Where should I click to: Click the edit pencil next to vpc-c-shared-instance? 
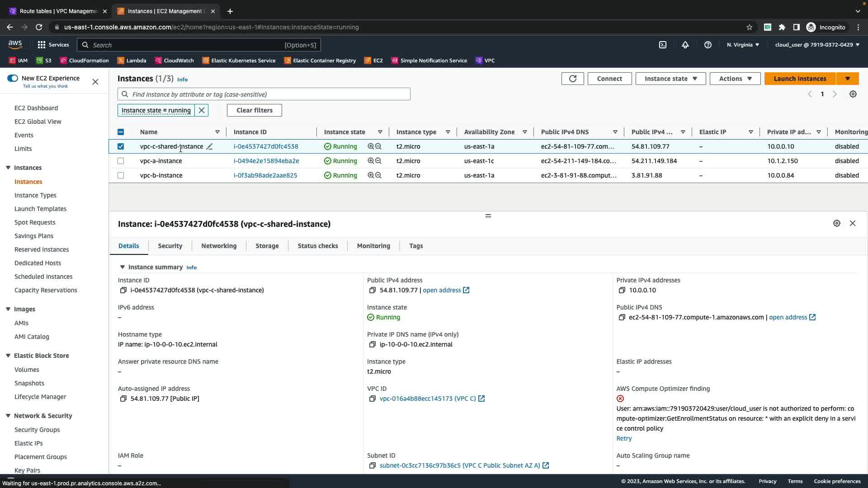point(209,146)
